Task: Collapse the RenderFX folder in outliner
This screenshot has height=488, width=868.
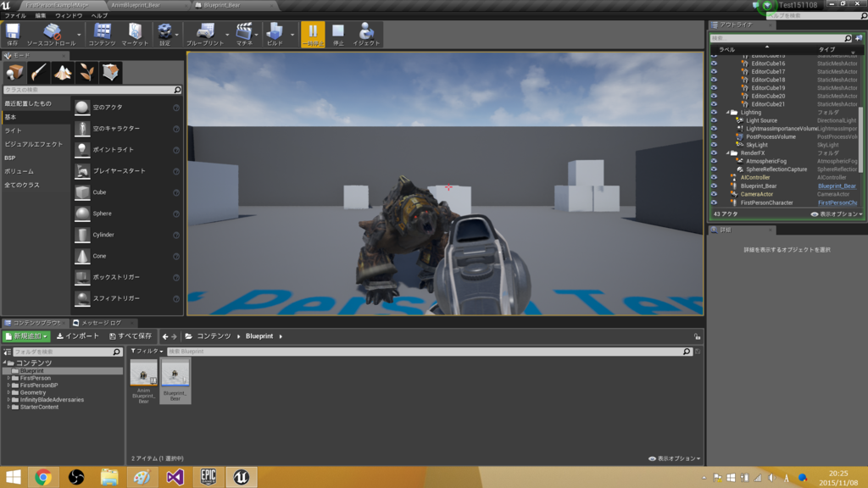Action: (728, 153)
